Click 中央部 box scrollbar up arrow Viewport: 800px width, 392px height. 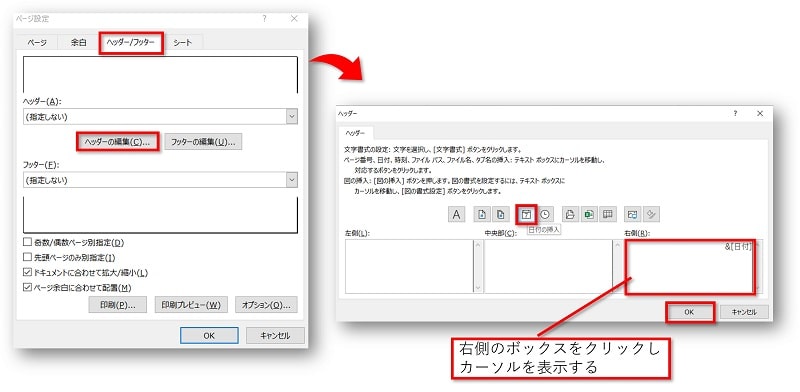tap(617, 244)
